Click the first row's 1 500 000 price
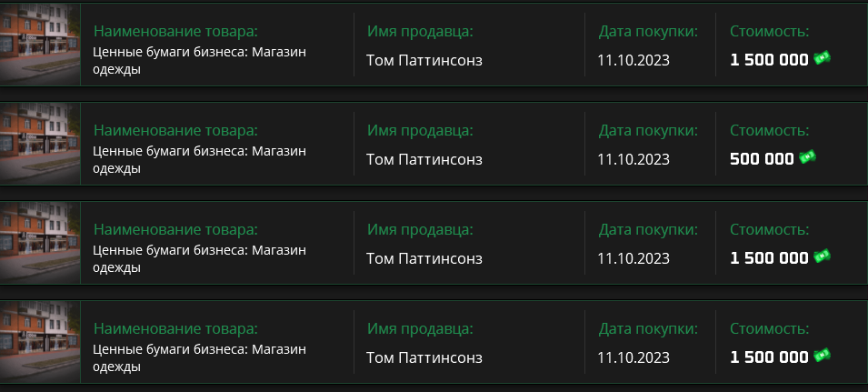 [x=769, y=60]
